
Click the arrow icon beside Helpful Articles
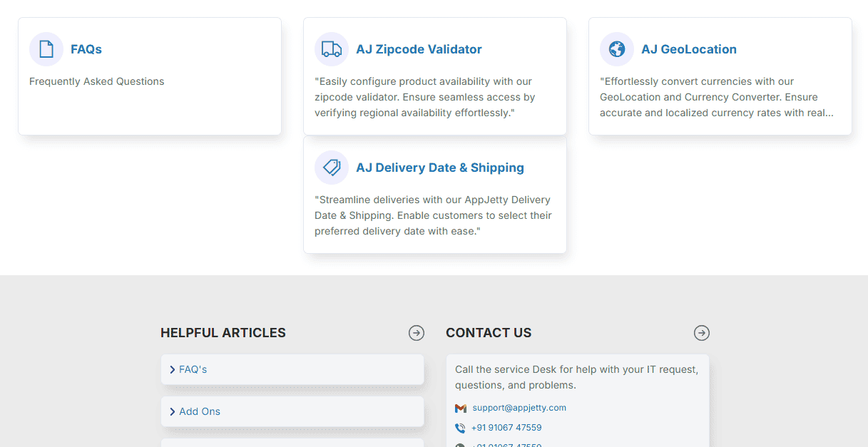pos(417,333)
